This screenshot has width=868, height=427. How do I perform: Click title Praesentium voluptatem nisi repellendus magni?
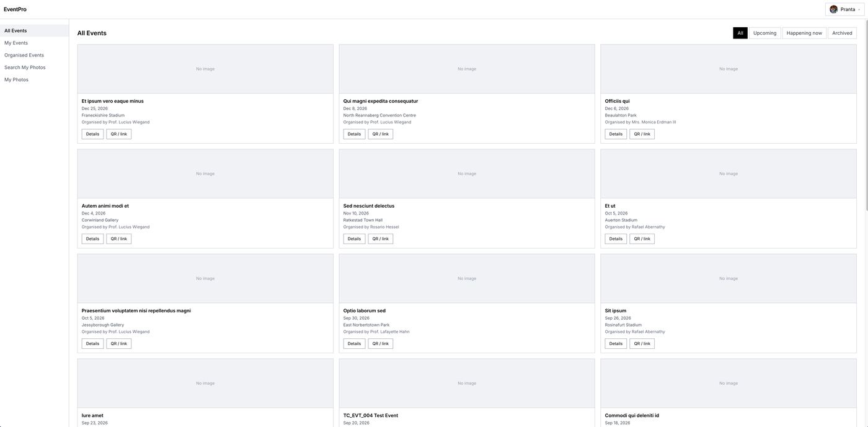click(136, 310)
